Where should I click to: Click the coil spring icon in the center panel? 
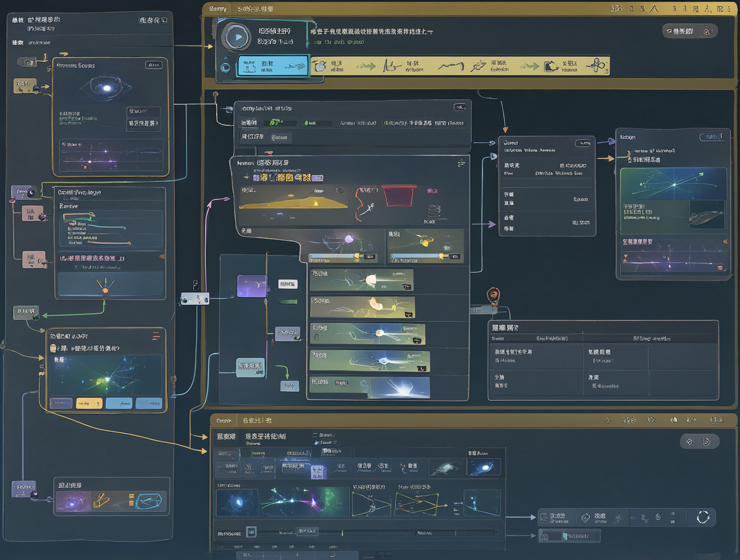pos(434,211)
